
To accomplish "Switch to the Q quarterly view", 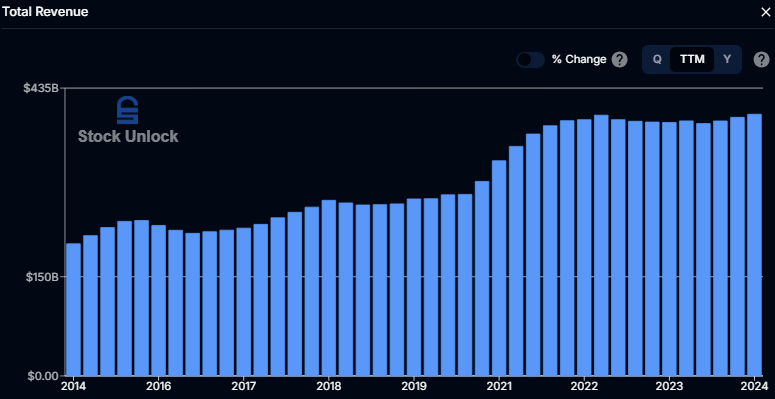I will click(657, 59).
